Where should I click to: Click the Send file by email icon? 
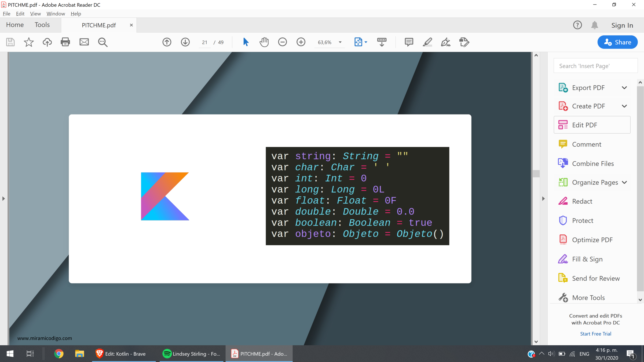pos(84,42)
